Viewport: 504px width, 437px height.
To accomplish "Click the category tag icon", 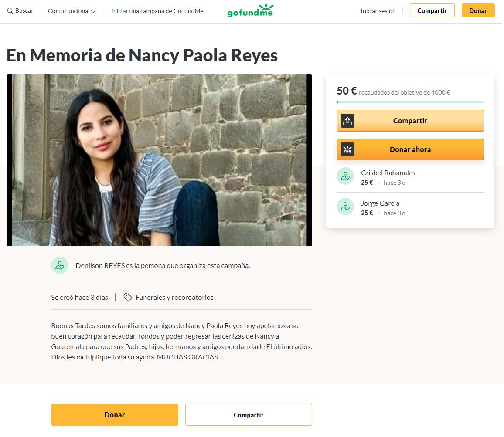I will tap(128, 298).
